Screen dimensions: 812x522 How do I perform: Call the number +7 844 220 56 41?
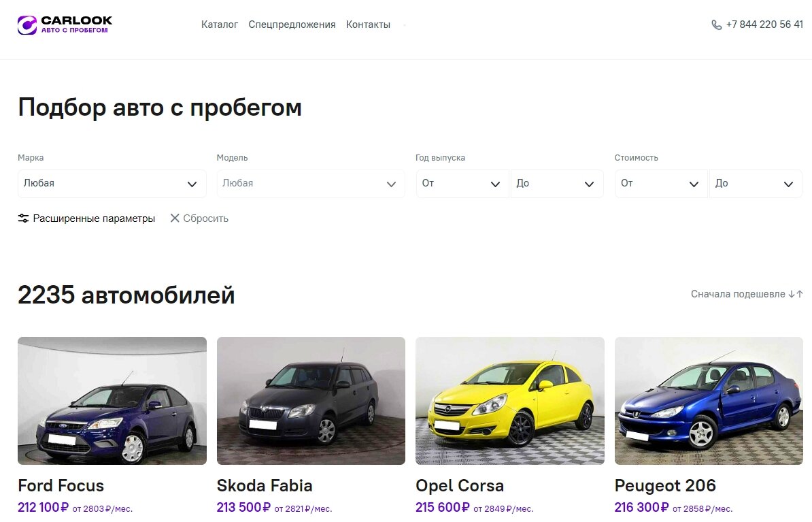764,25
